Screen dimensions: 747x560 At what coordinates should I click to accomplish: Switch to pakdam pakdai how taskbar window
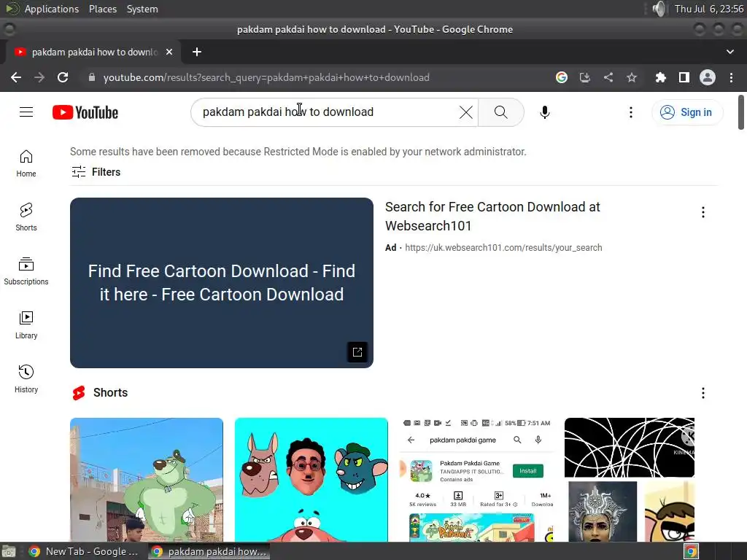[209, 551]
